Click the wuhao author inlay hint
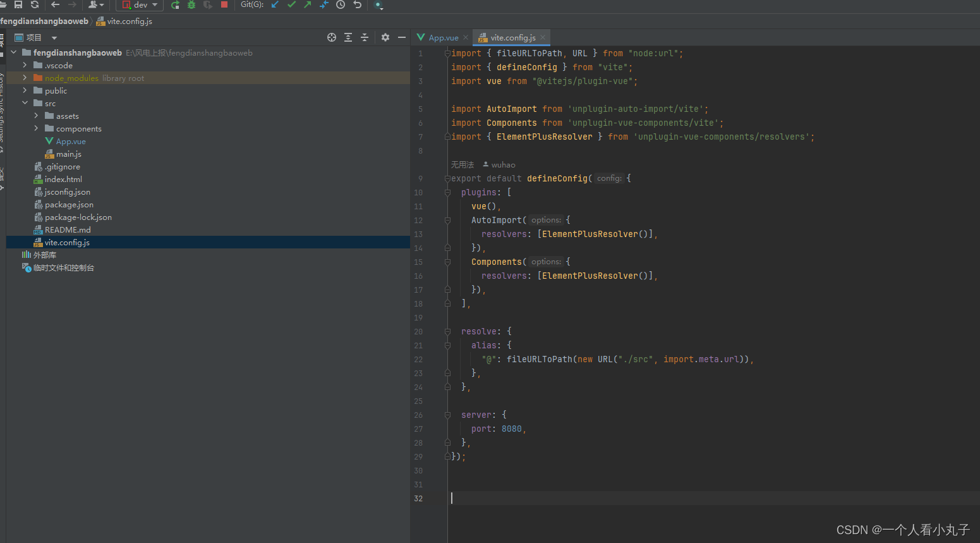The height and width of the screenshot is (543, 980). [x=499, y=164]
